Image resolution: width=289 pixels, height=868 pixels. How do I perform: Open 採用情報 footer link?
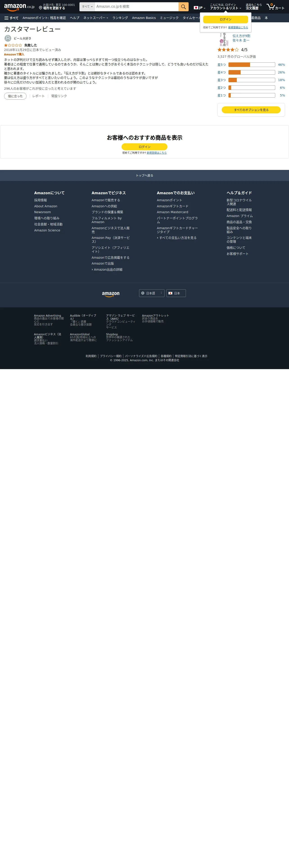(40, 200)
